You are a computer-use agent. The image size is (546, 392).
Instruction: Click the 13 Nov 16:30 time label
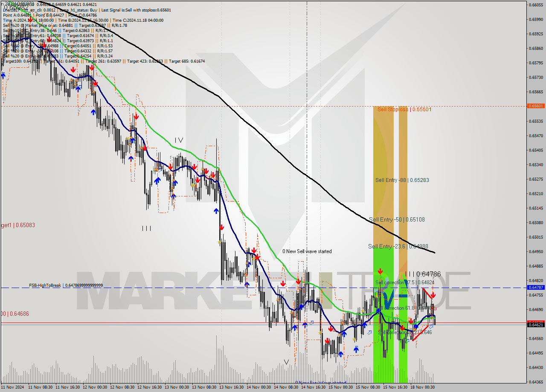click(x=232, y=387)
